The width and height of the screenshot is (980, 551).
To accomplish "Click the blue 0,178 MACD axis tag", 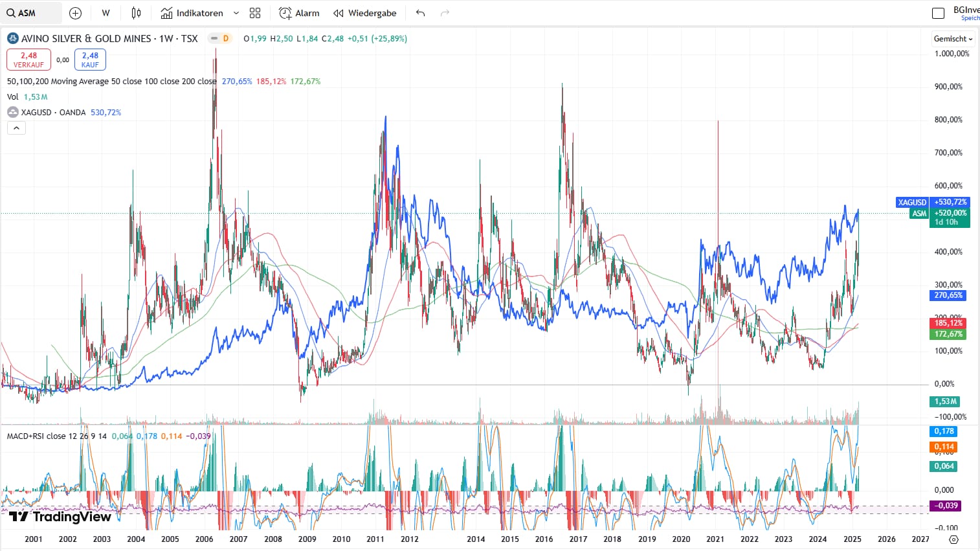I will pyautogui.click(x=944, y=431).
